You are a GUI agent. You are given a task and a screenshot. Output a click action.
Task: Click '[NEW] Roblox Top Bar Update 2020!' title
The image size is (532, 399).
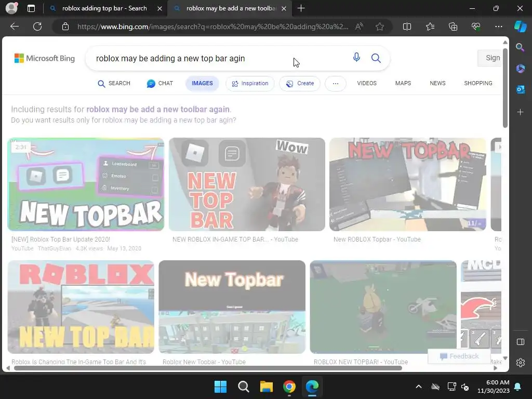pos(61,239)
